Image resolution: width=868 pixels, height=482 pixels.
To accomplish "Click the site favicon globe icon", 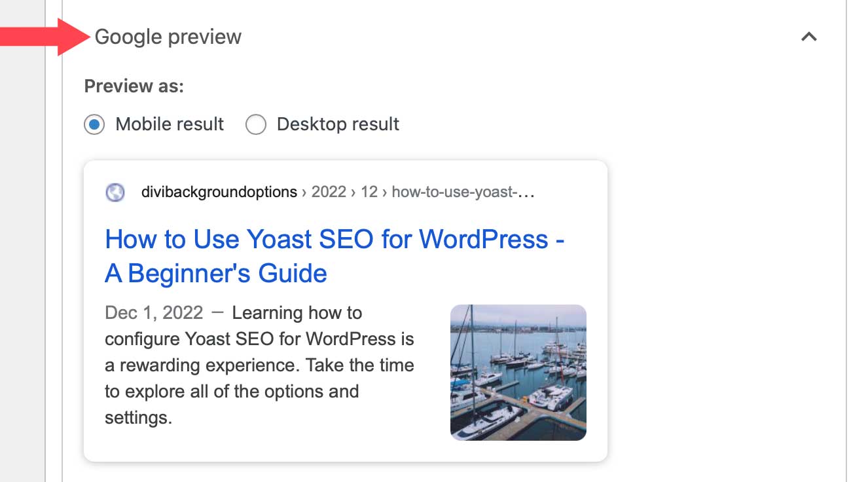I will click(115, 192).
